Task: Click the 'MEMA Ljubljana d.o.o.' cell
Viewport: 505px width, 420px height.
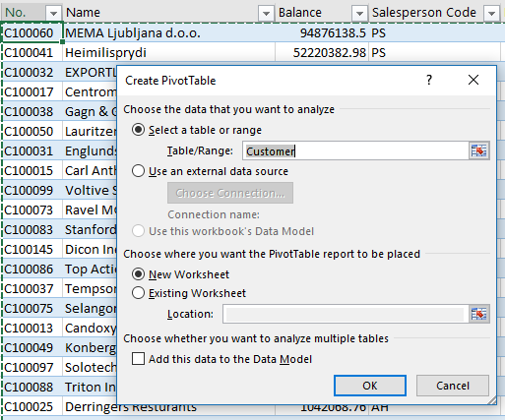Action: 168,32
